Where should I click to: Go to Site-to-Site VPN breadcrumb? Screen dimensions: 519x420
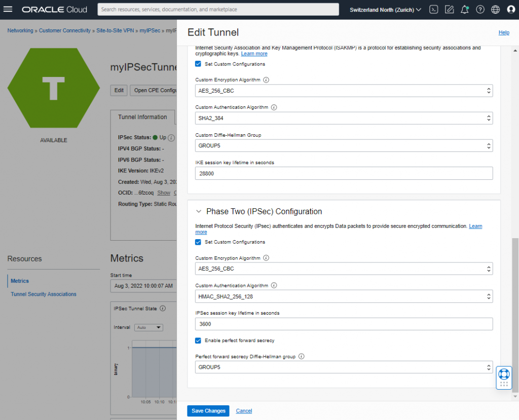click(115, 30)
